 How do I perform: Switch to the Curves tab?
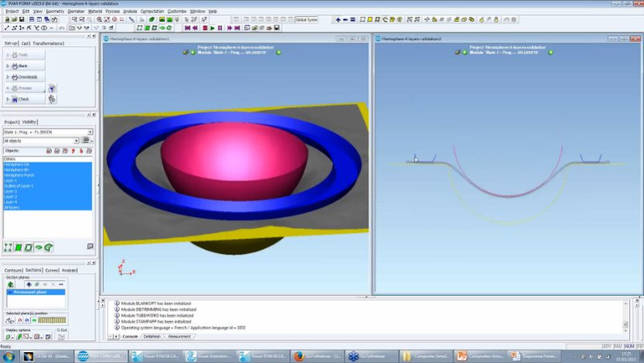point(51,270)
